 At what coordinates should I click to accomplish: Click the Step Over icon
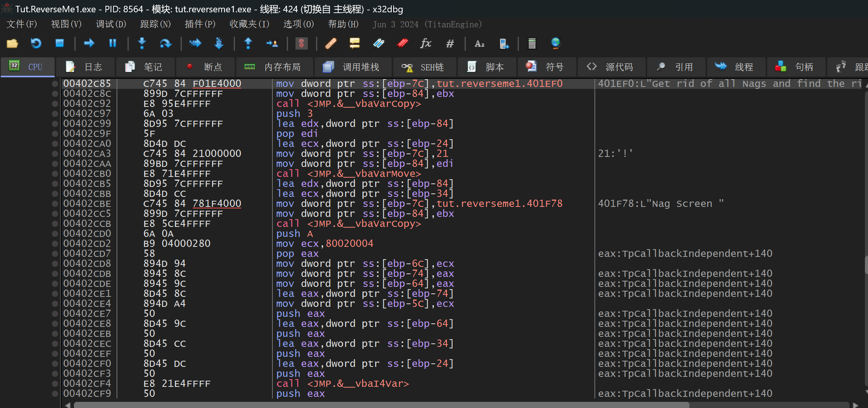[165, 43]
